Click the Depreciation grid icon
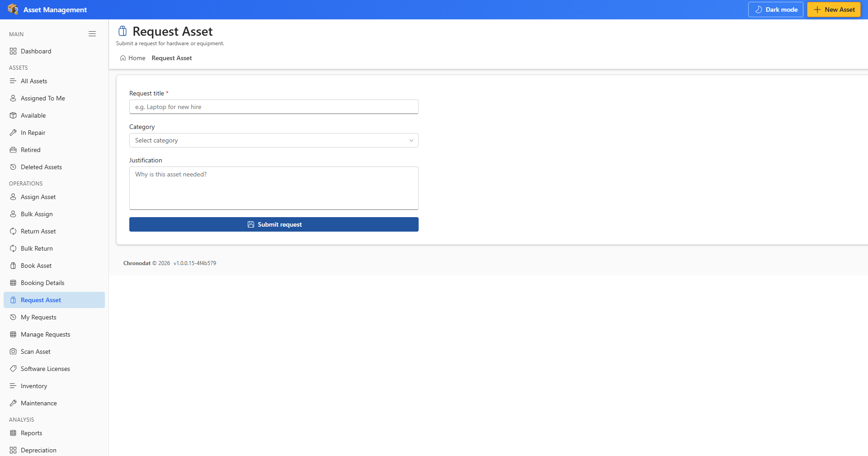The width and height of the screenshot is (868, 456). coord(13,450)
